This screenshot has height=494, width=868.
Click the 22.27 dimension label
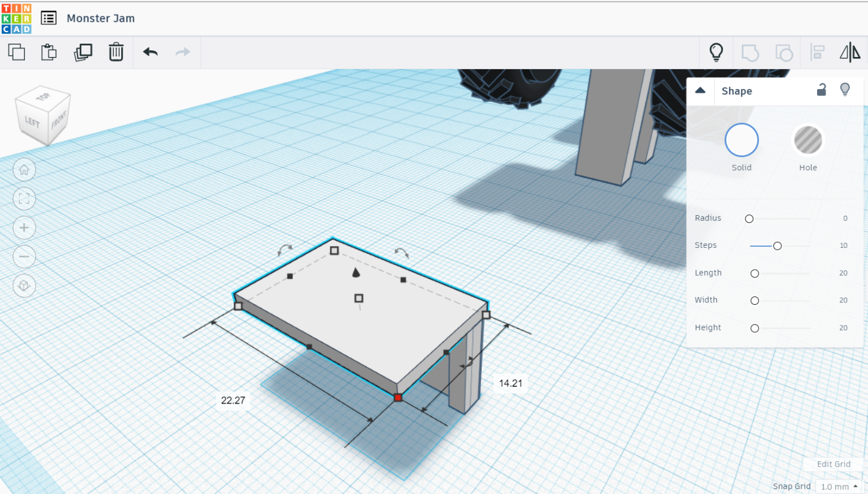pyautogui.click(x=234, y=400)
